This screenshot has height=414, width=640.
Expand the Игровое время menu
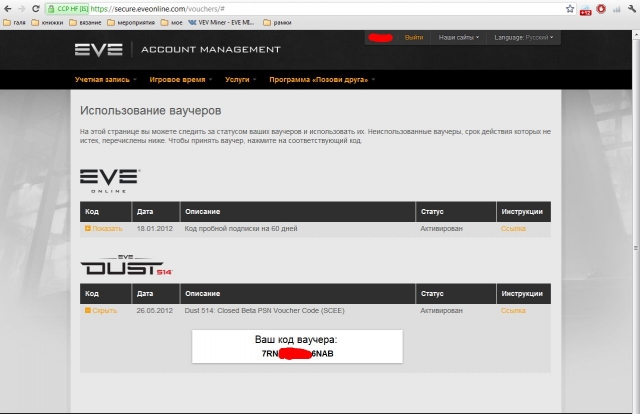click(x=181, y=80)
